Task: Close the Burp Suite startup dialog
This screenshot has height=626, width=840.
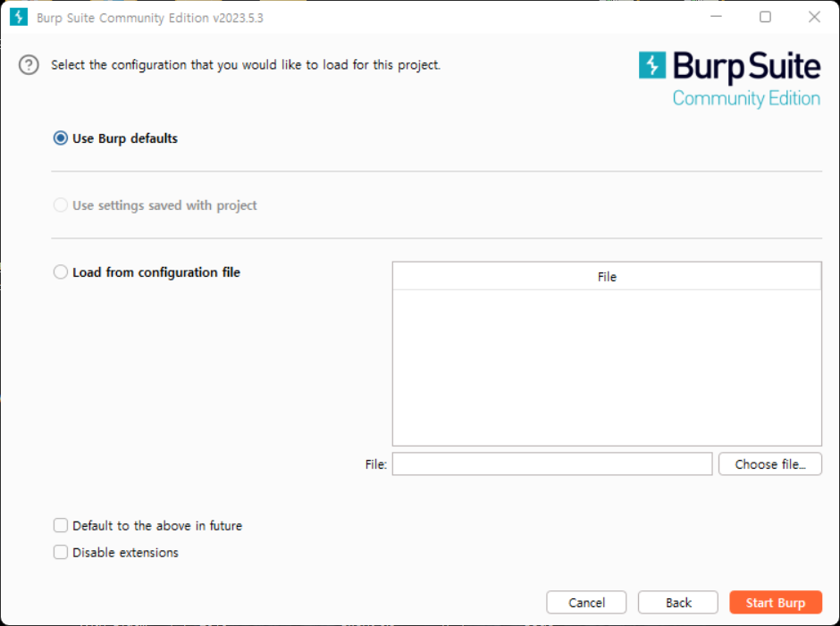Action: point(814,17)
